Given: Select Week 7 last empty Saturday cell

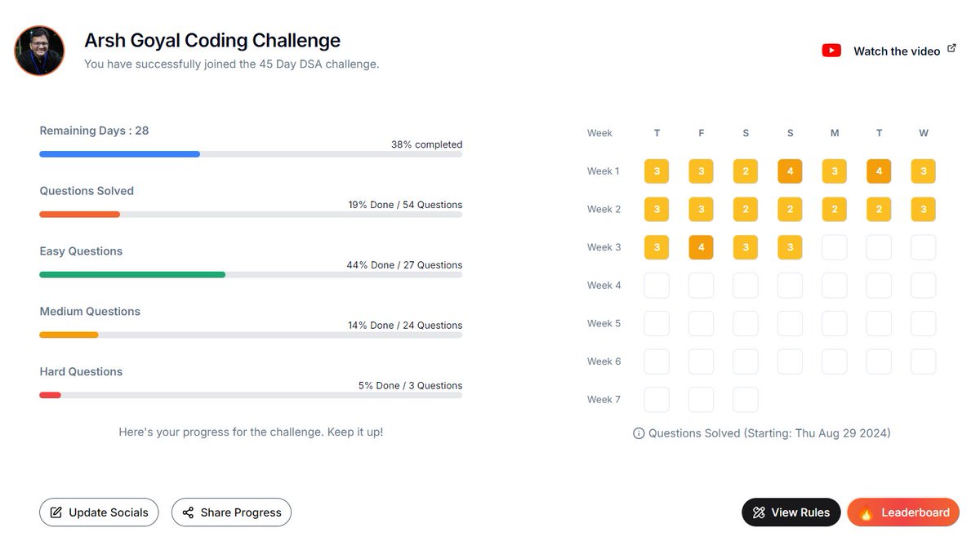Looking at the screenshot, I should pyautogui.click(x=746, y=400).
